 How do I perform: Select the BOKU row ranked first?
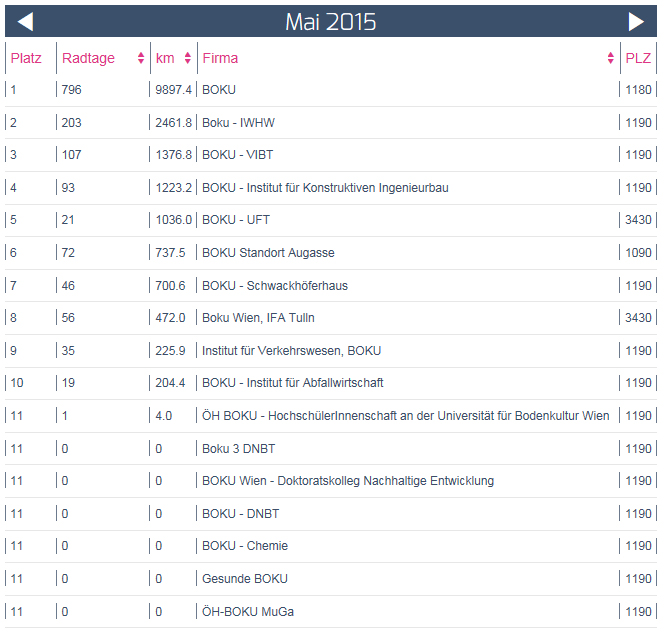click(x=219, y=90)
